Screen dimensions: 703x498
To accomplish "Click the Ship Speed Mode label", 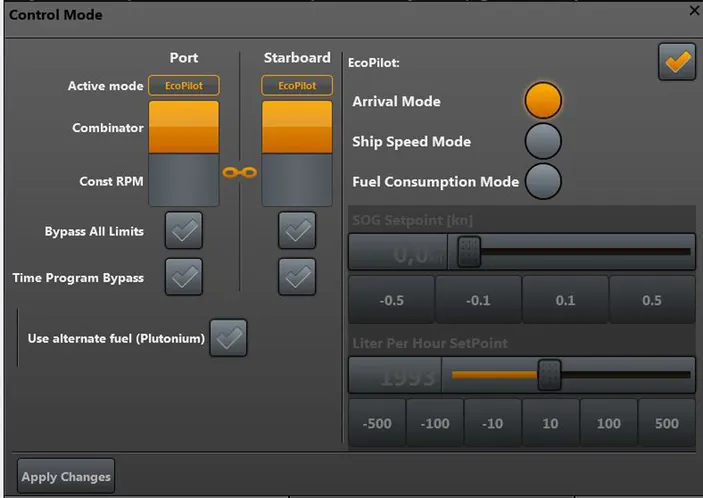I will (x=412, y=142).
